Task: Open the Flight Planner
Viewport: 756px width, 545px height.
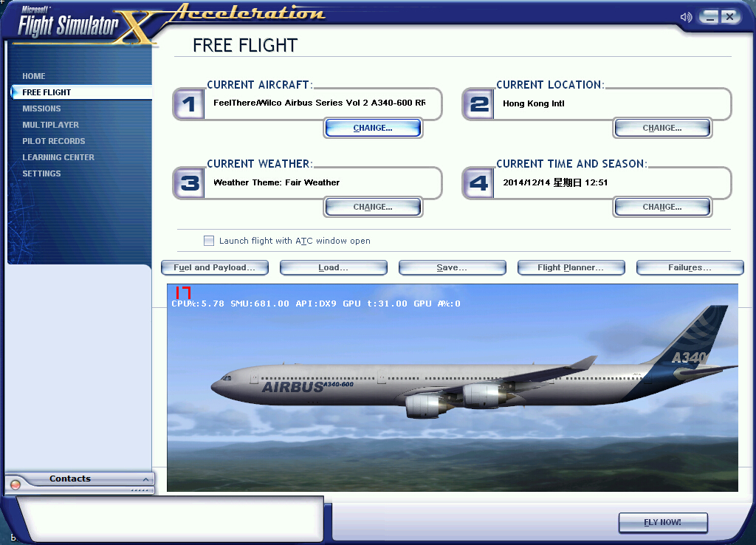Action: 571,267
